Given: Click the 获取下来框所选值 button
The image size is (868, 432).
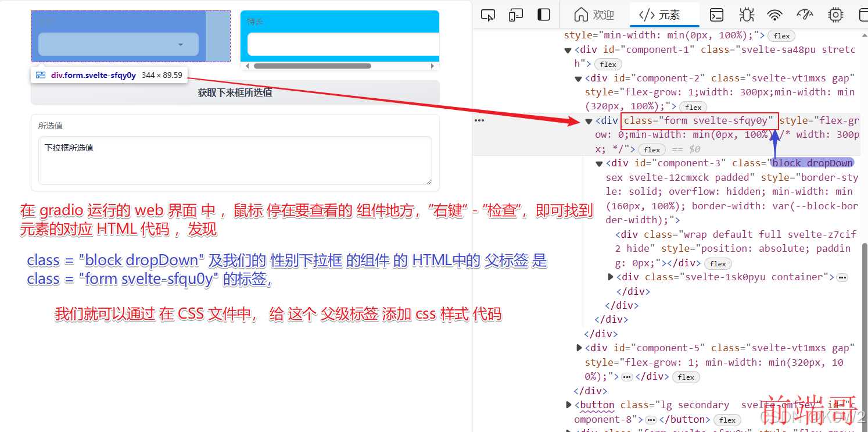Looking at the screenshot, I should (x=235, y=92).
